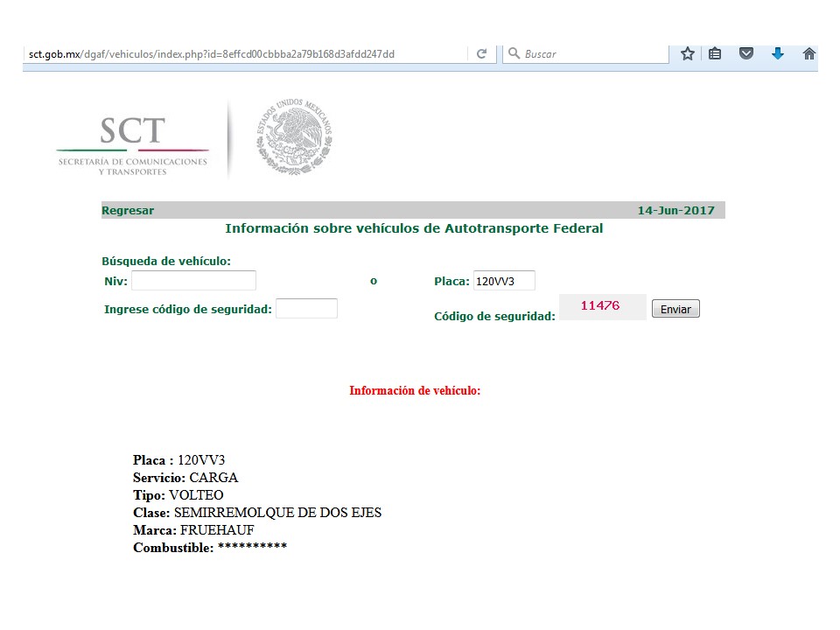Bookmark this page with the star icon
This screenshot has height=630, width=840.
688,54
